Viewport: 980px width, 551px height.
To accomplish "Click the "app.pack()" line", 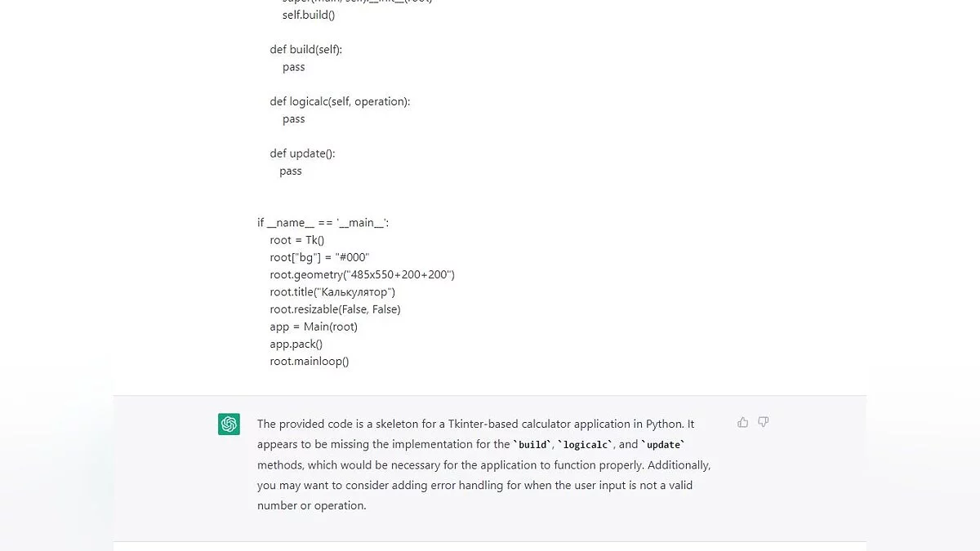I will point(296,344).
